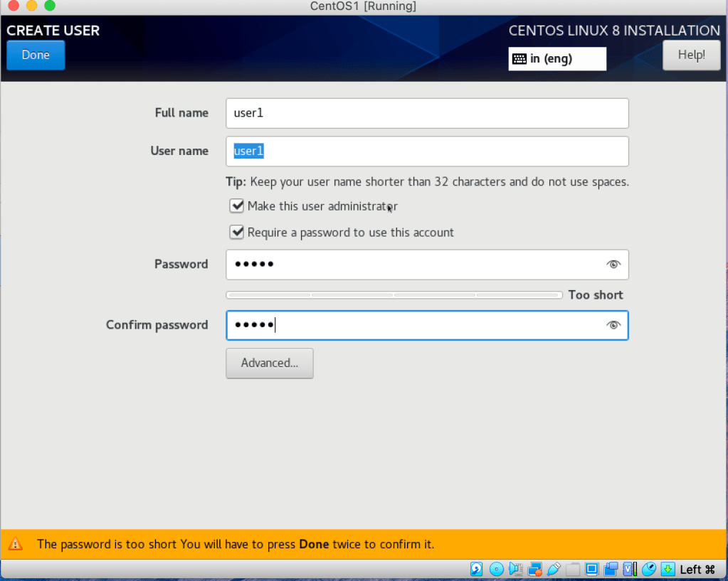Open the hard disk activity status icon
This screenshot has height=581, width=728.
pyautogui.click(x=475, y=569)
